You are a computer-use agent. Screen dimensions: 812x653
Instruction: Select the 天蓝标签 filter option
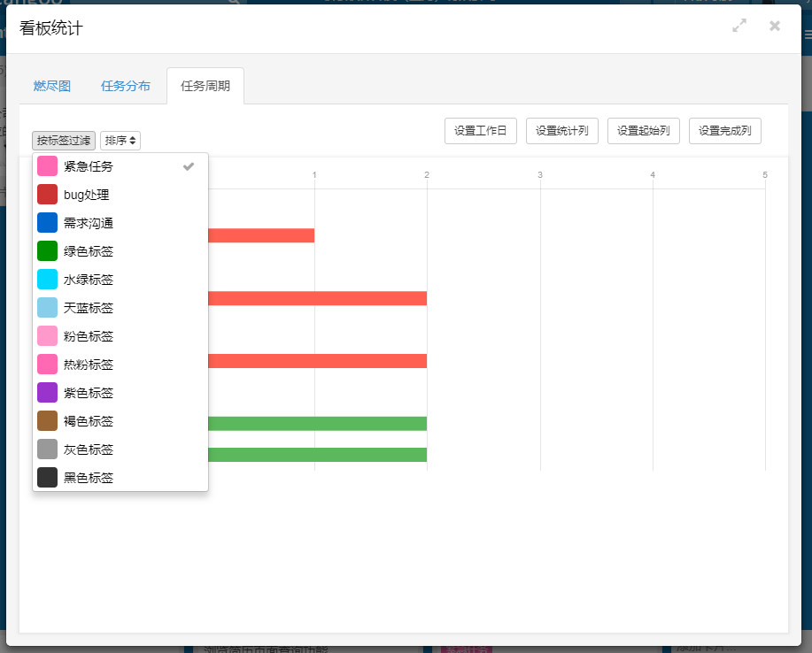(x=89, y=308)
